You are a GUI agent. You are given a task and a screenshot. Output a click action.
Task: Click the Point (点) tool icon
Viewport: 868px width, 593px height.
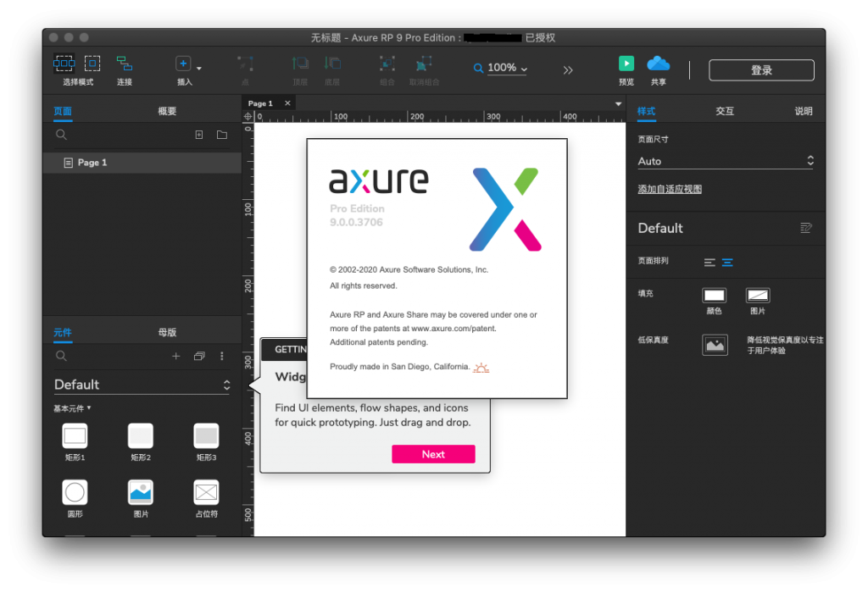click(245, 63)
